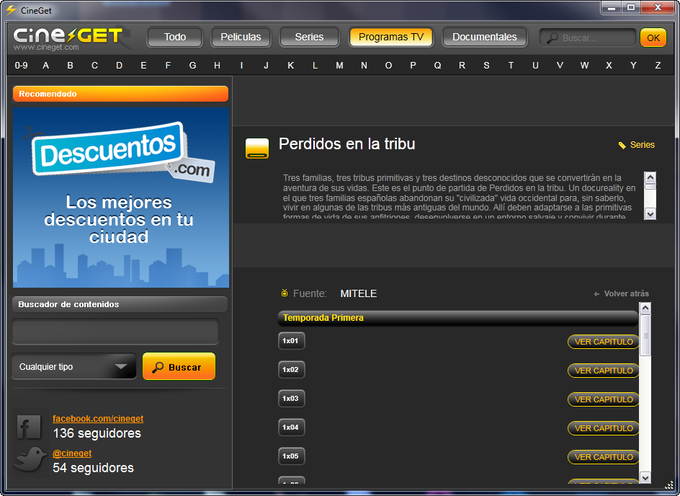Click the MITELE source label
The width and height of the screenshot is (680, 496).
[359, 294]
